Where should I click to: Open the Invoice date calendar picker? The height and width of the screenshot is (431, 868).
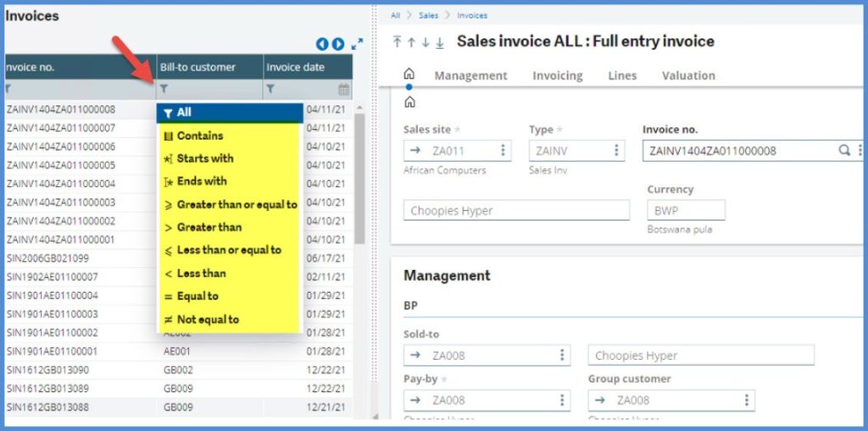point(343,89)
